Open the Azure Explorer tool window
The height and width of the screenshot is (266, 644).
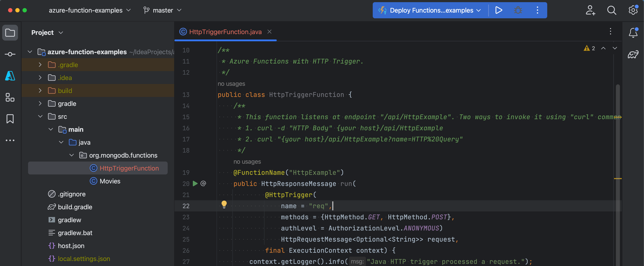[10, 76]
